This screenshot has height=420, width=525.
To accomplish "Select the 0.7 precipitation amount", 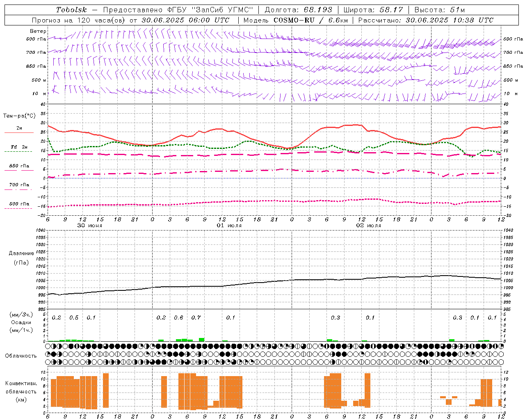I will [x=196, y=318].
